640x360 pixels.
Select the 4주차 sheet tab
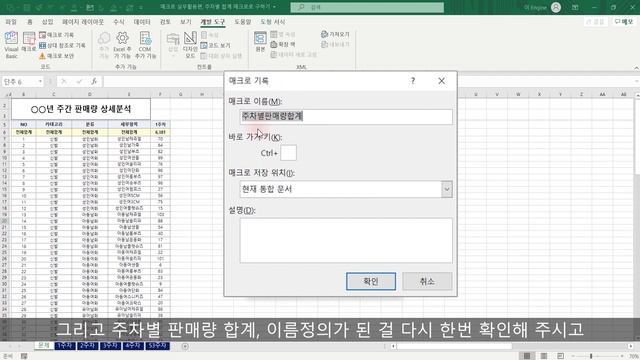133,346
